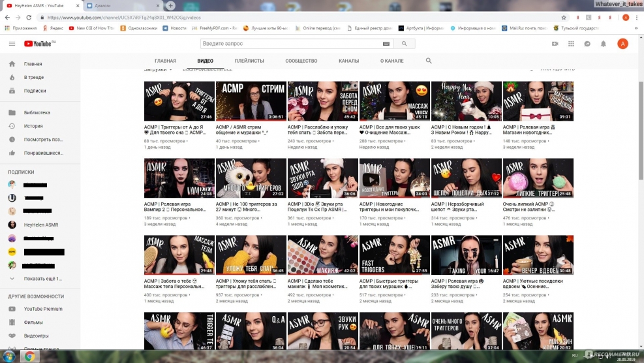Viewport: 644px width, 363px height.
Task: Open the О КАНАЛЕ tab
Action: pyautogui.click(x=391, y=61)
